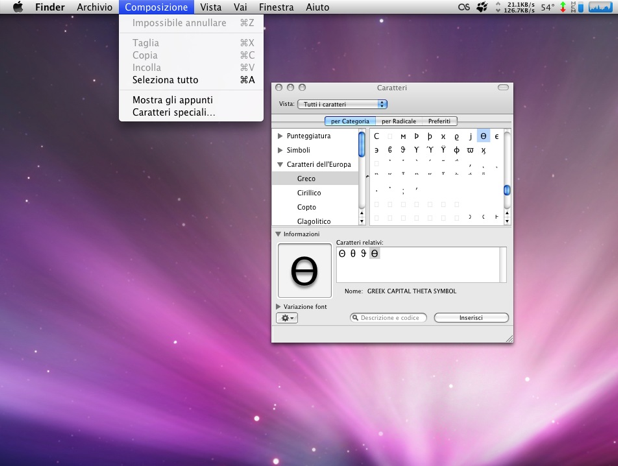Select Greco in the category list
This screenshot has width=618, height=466.
(x=315, y=179)
